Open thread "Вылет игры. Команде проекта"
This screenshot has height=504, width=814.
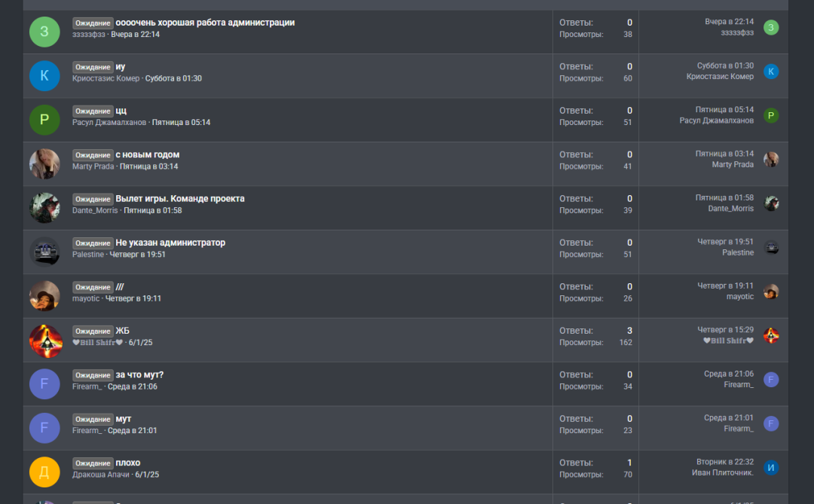point(179,199)
